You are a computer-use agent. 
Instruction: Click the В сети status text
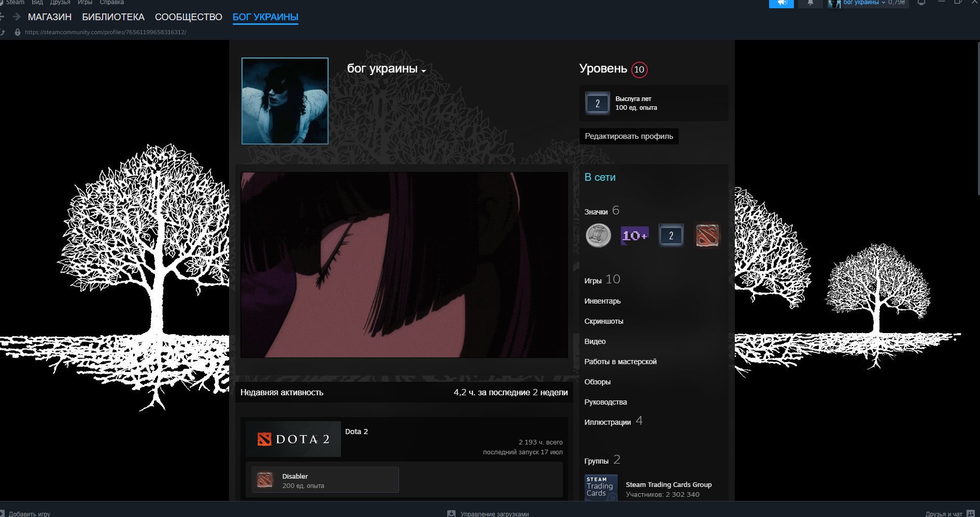(x=600, y=177)
